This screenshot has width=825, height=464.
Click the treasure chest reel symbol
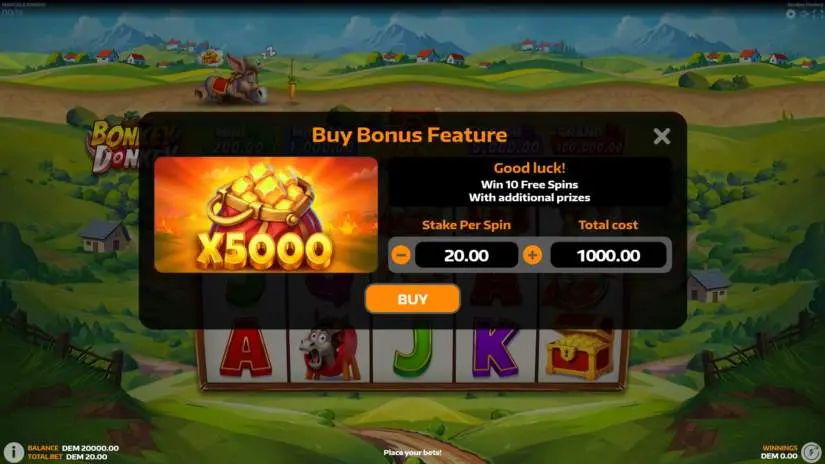580,350
